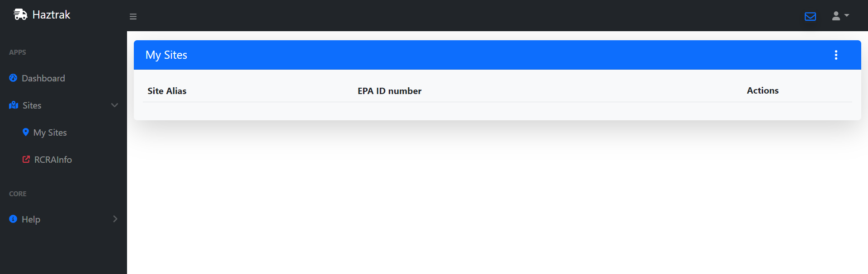Click the Haztrak truck logo icon

20,14
